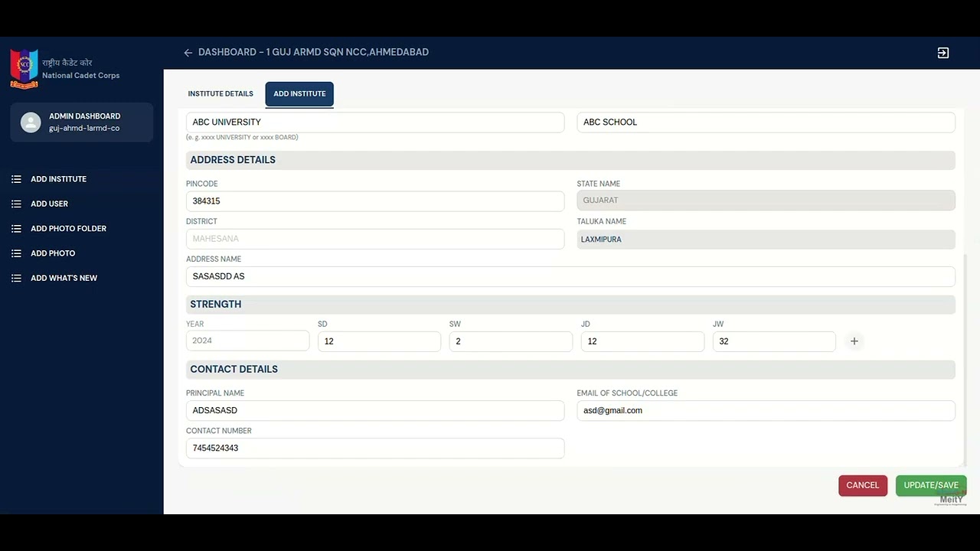Click the ABC SCHOOL input field
Image resolution: width=980 pixels, height=551 pixels.
pyautogui.click(x=766, y=122)
